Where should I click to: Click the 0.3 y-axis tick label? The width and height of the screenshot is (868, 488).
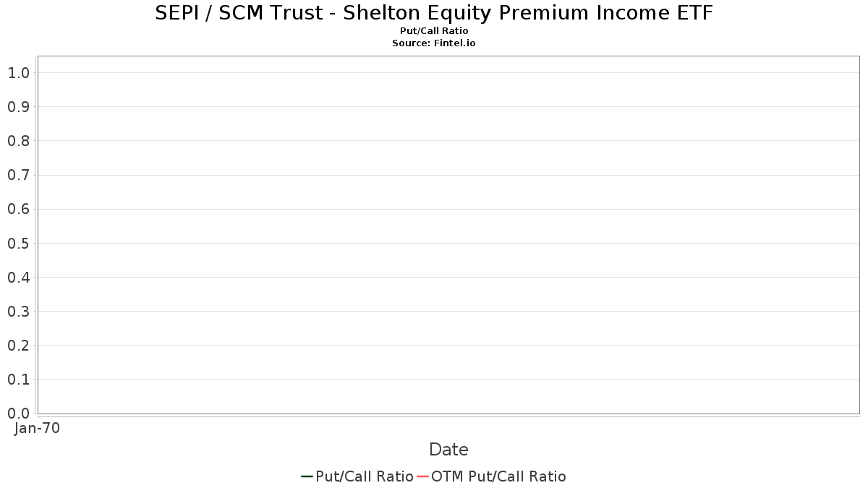18,312
